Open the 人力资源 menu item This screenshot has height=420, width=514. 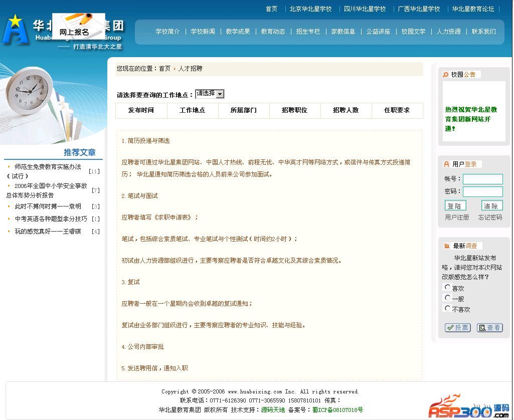[x=448, y=32]
